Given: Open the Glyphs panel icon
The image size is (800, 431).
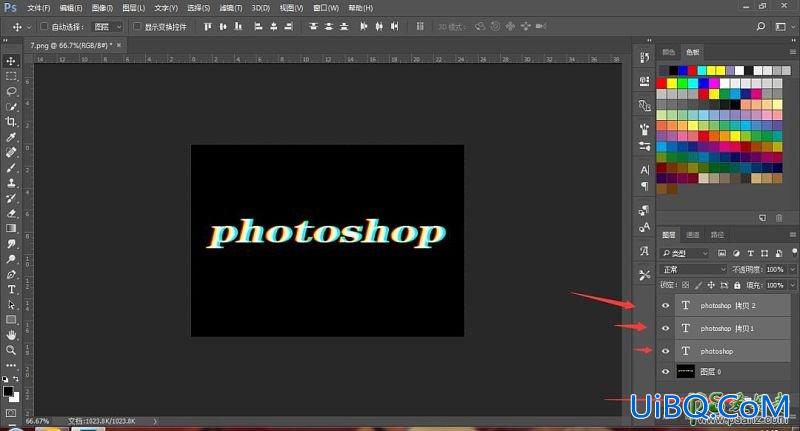Looking at the screenshot, I should click(644, 251).
